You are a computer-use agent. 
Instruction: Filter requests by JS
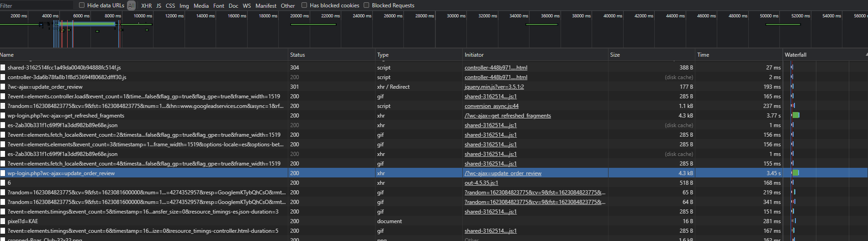159,5
